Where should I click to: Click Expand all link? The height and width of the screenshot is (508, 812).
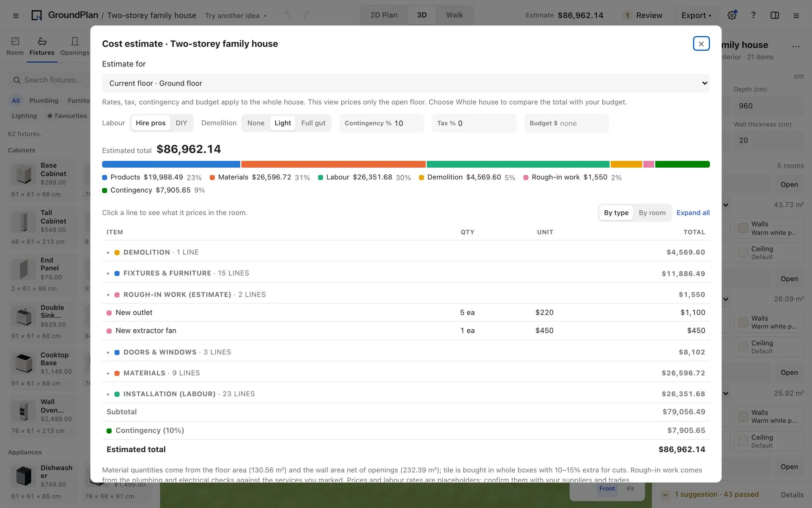693,213
